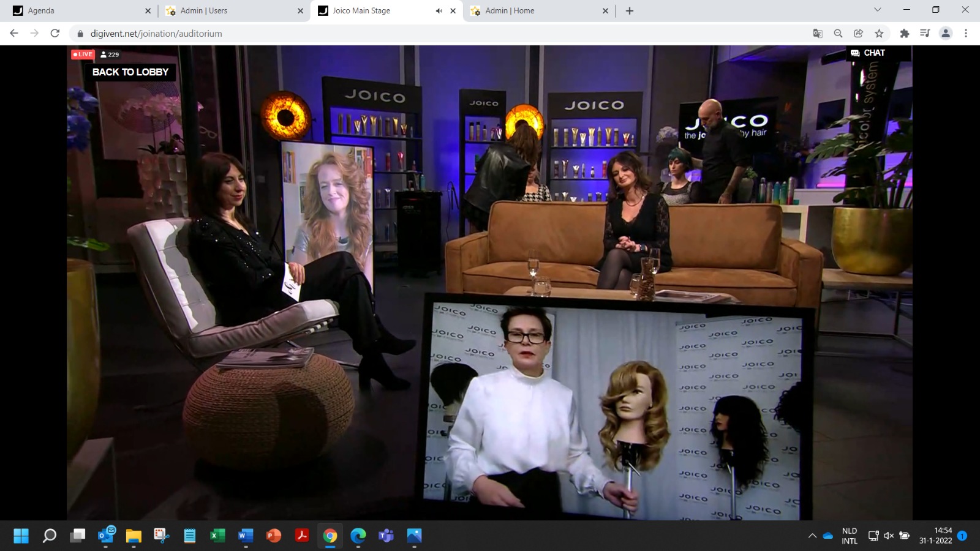
Task: Open Chrome extensions puzzle icon
Action: (x=905, y=34)
